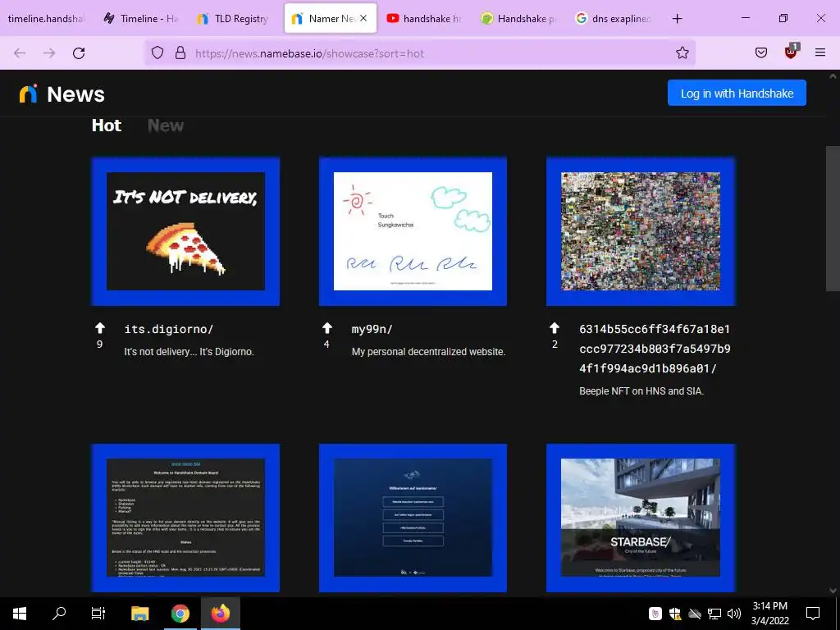Upvote the my99n/ post
The image size is (840, 630).
326,328
